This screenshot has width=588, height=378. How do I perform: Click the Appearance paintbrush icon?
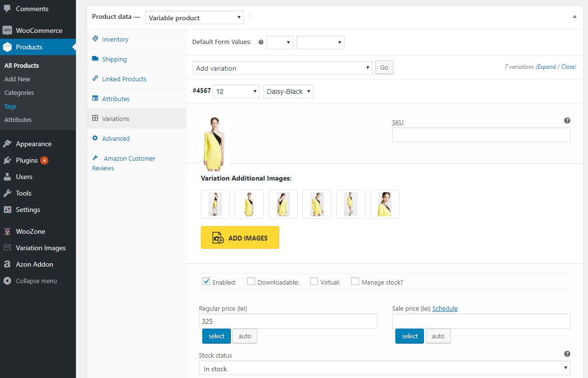(7, 144)
